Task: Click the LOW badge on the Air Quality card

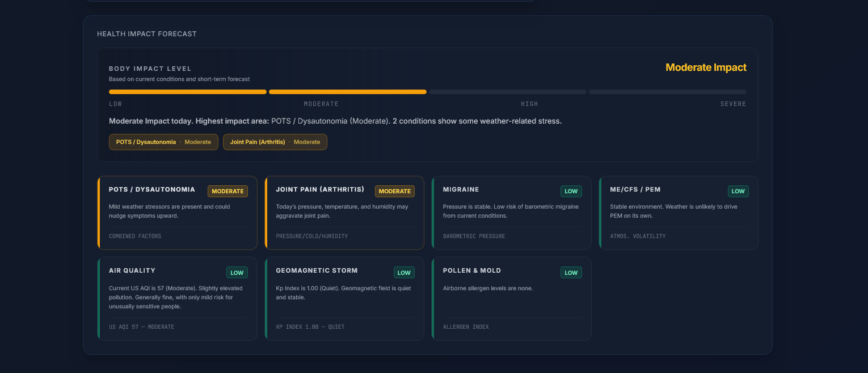Action: [237, 273]
